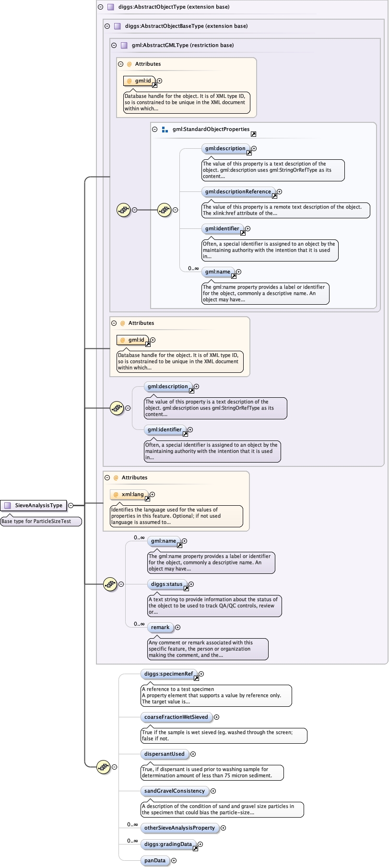This screenshot has width=389, height=868.
Task: Expand the coarseFractionWetSieved element
Action: pyautogui.click(x=216, y=717)
